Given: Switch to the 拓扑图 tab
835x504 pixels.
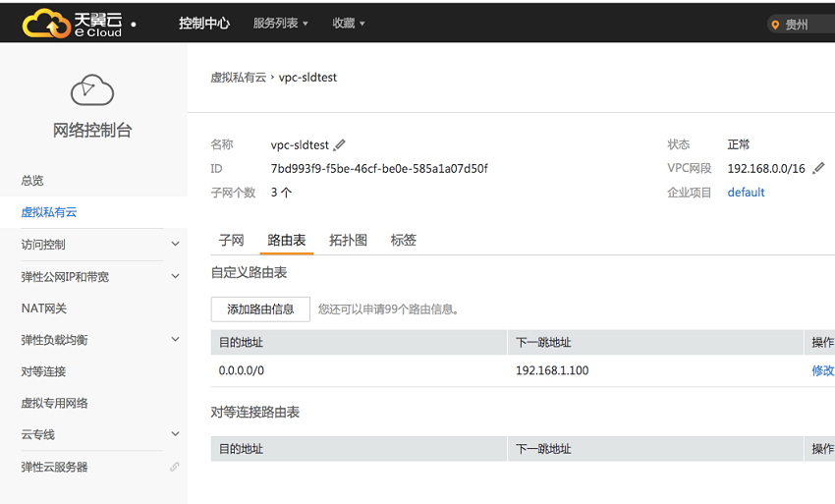Looking at the screenshot, I should pos(348,241).
